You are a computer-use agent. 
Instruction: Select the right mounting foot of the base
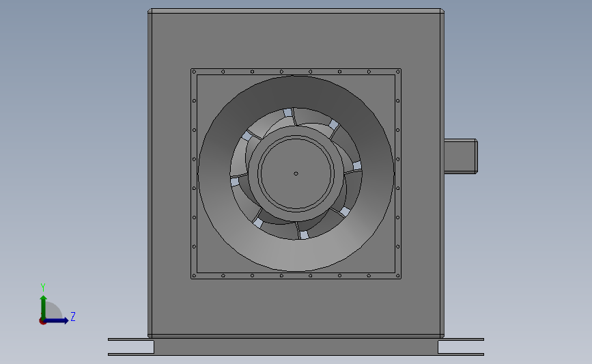(x=461, y=347)
